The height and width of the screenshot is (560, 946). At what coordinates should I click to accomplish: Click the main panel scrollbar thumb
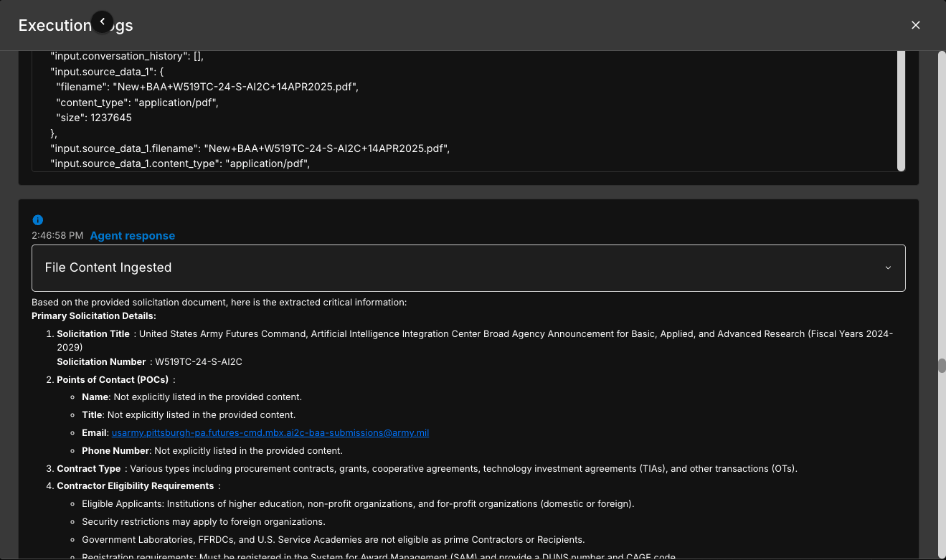940,366
